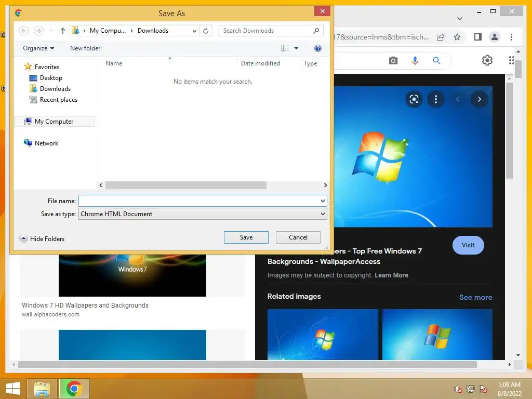532x399 pixels.
Task: Click the search by image camera icon
Action: pos(393,61)
